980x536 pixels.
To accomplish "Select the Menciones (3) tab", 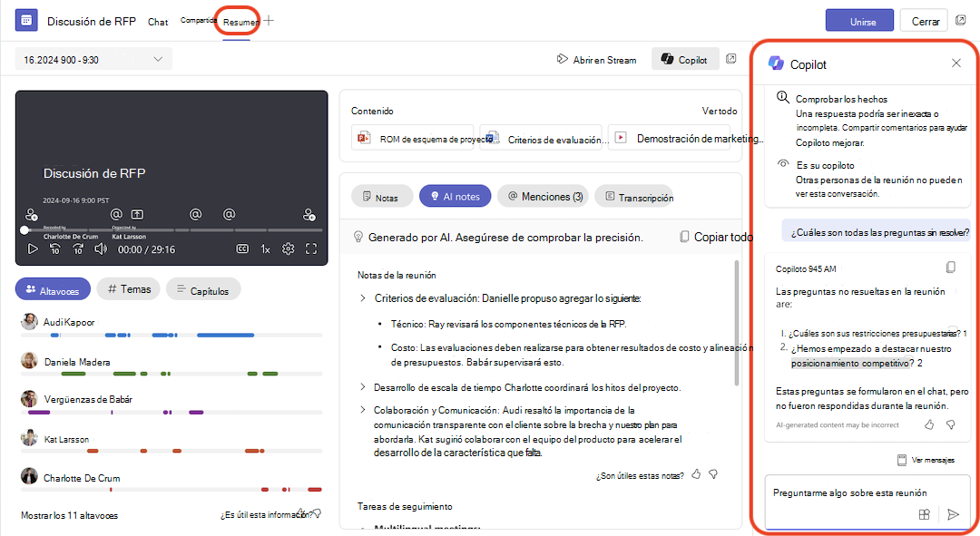I will pos(545,196).
